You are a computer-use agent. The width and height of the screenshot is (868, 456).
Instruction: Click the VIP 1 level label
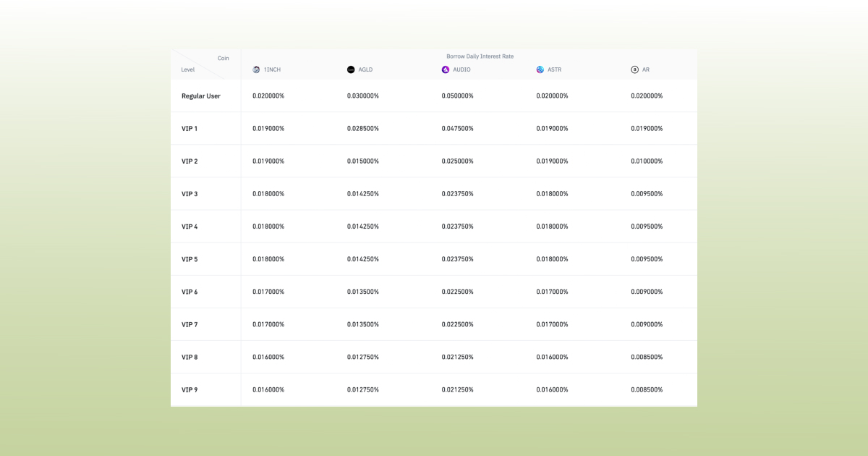pos(190,128)
